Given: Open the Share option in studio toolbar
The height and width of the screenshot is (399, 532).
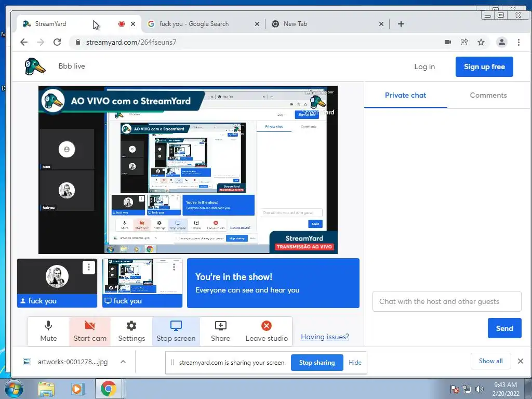Looking at the screenshot, I should 220,331.
